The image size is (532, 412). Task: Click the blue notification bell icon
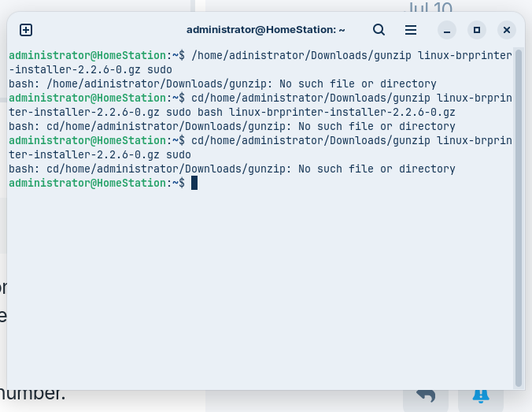481,397
